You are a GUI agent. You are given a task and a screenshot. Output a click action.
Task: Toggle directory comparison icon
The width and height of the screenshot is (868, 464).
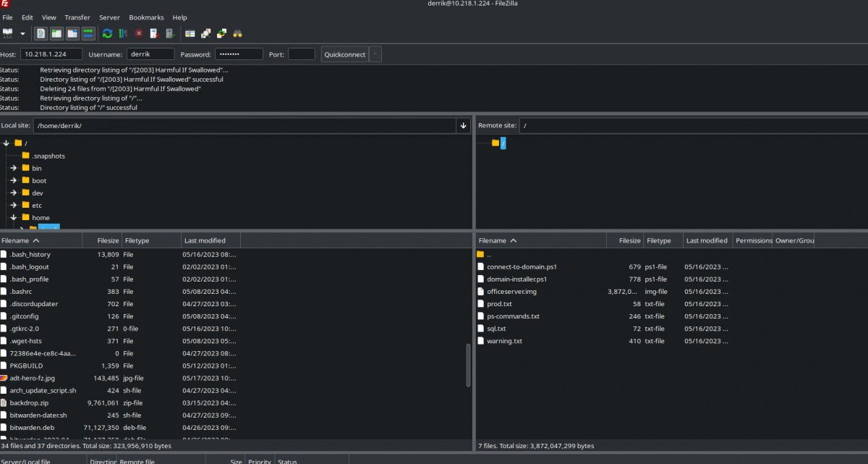(206, 33)
